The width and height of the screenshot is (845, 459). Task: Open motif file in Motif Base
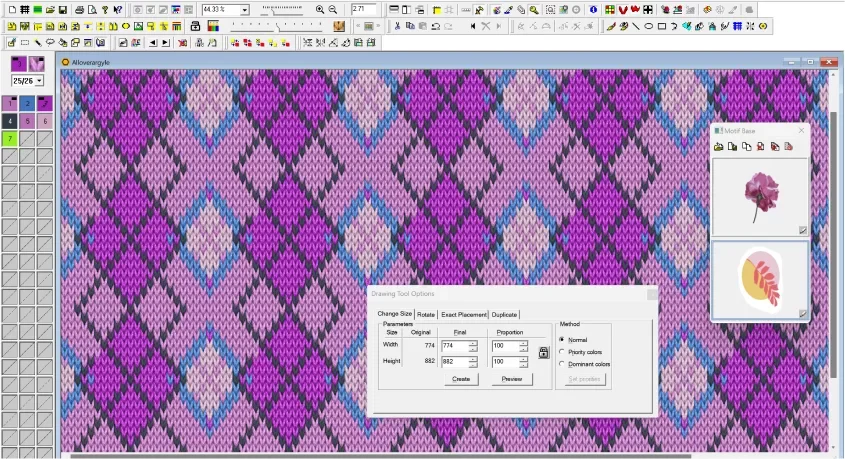coord(718,147)
